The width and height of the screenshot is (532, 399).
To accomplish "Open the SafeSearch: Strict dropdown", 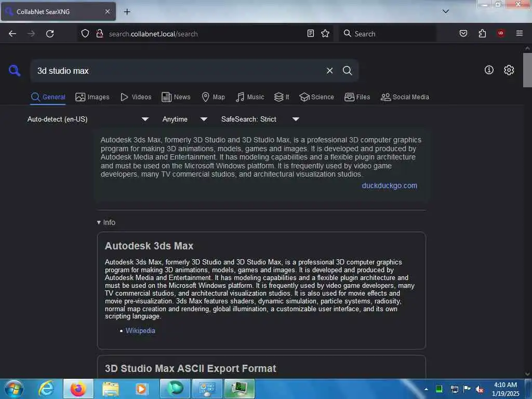I will 260,119.
